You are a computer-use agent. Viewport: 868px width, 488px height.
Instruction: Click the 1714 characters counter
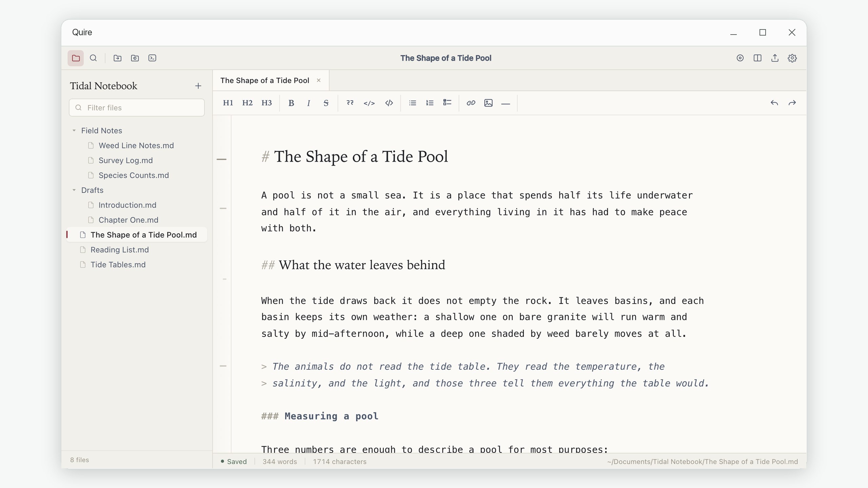pos(340,462)
